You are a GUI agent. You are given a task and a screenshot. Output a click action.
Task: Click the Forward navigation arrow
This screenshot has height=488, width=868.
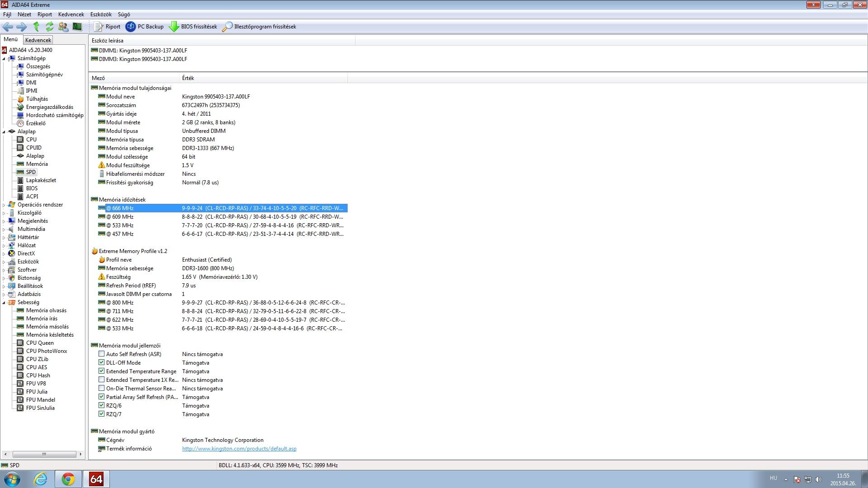[21, 27]
